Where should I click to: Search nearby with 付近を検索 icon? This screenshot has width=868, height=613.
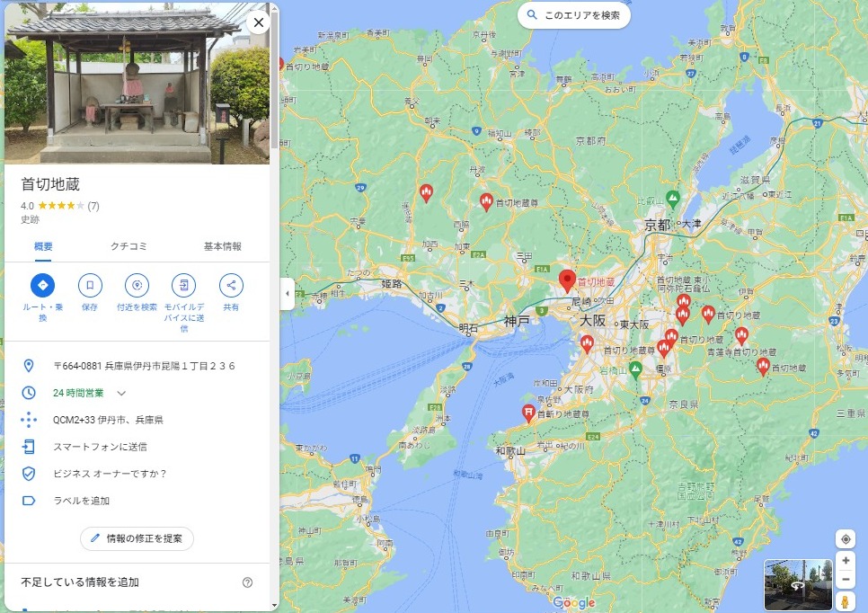[x=137, y=285]
